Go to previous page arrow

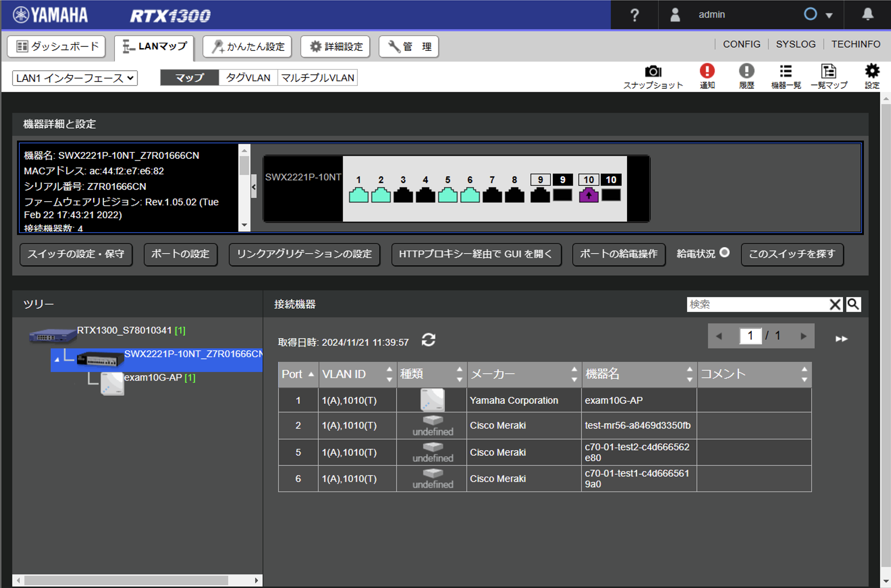(719, 336)
